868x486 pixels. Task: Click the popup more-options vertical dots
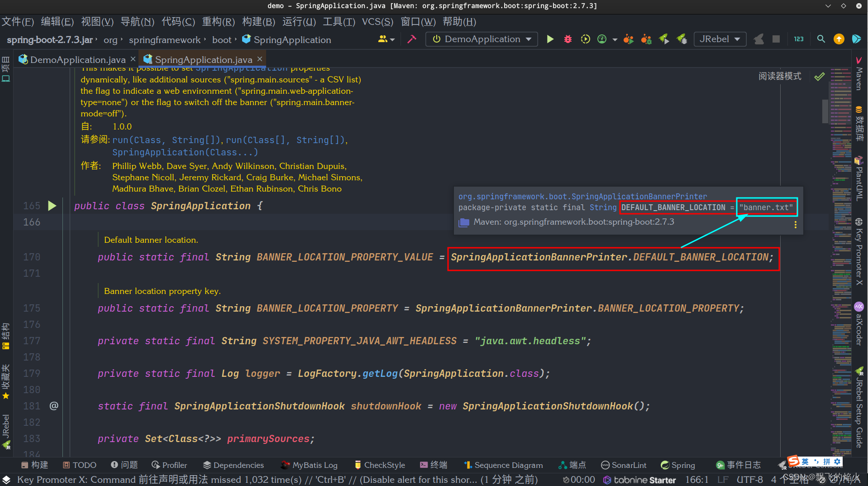795,225
